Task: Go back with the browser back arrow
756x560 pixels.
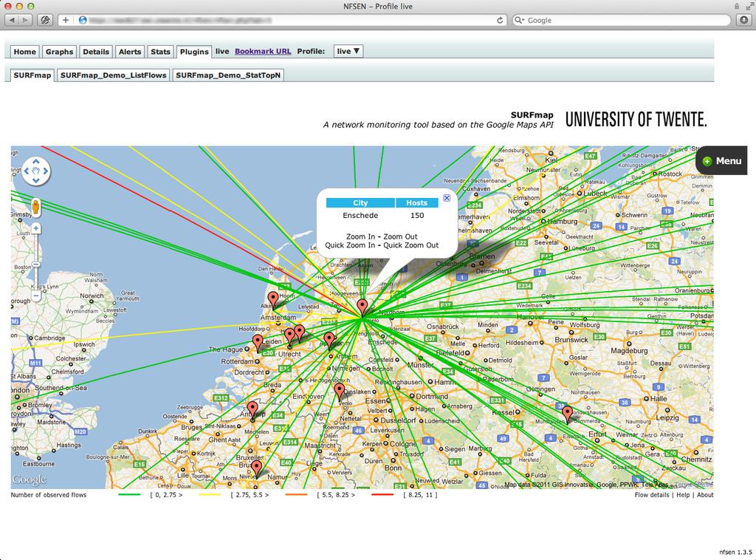Action: pos(12,20)
